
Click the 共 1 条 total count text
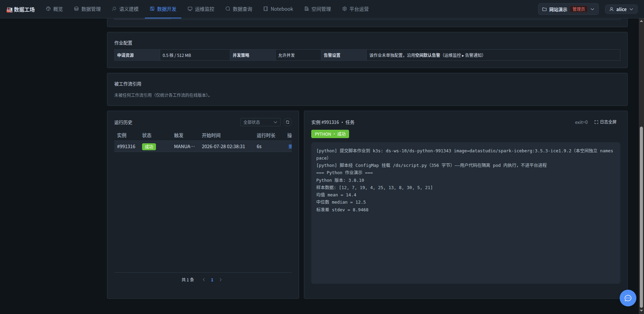pyautogui.click(x=188, y=280)
